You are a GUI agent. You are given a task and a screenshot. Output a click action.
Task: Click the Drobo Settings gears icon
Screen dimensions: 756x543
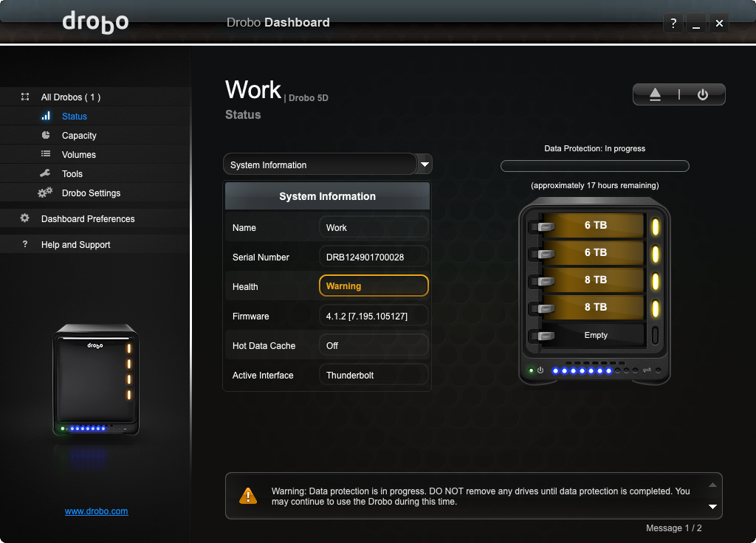coord(46,193)
